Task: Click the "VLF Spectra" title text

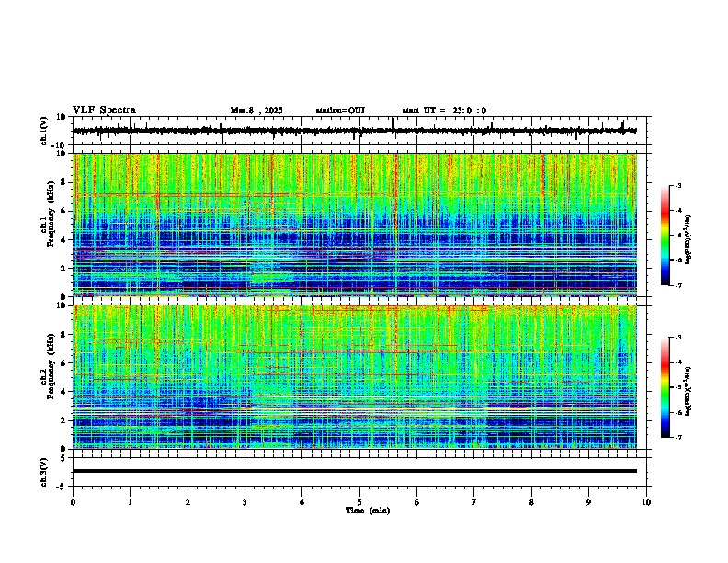Action: pos(104,110)
